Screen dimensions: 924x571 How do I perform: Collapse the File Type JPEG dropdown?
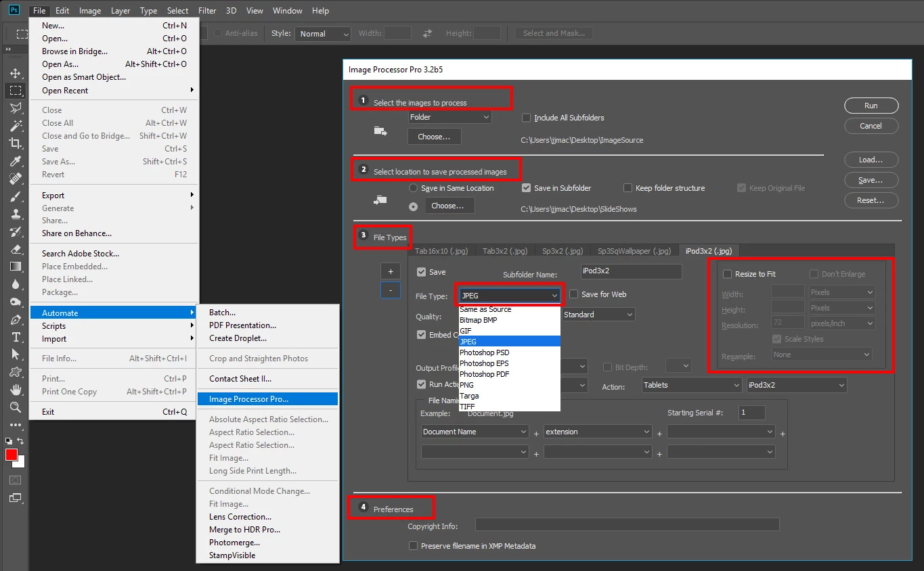click(509, 296)
